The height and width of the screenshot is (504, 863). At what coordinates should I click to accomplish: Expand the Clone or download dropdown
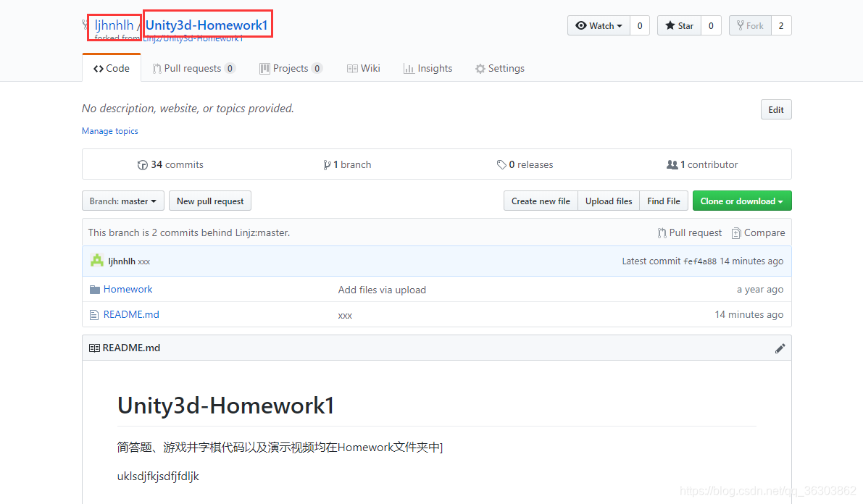[x=742, y=201]
